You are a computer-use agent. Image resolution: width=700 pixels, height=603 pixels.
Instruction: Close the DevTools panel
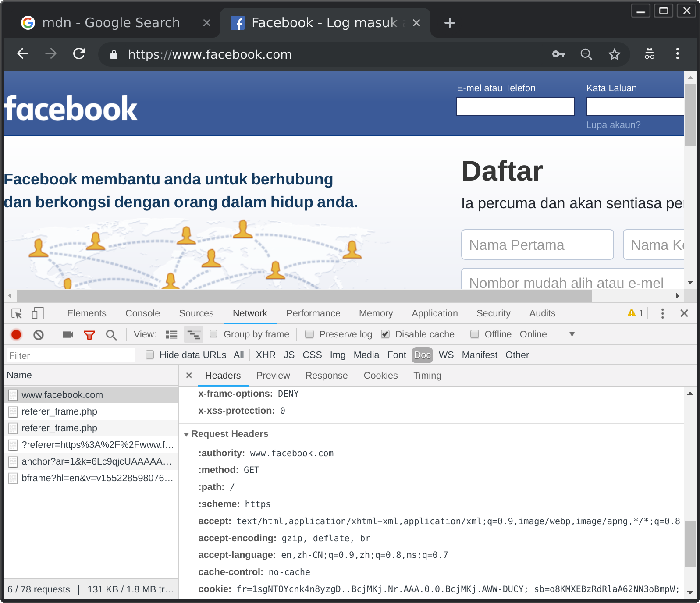[x=684, y=313]
